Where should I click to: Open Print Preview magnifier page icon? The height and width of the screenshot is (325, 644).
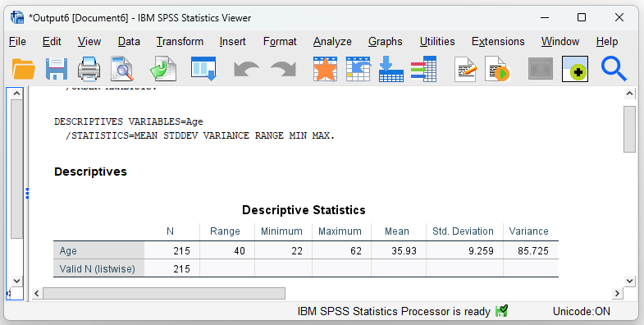tap(122, 69)
